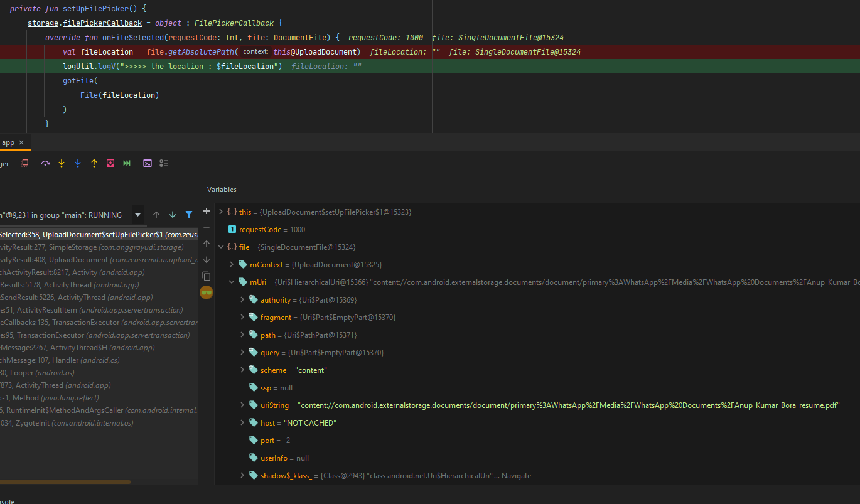The height and width of the screenshot is (504, 860).
Task: Collapse the mUri variable node
Action: coord(231,282)
